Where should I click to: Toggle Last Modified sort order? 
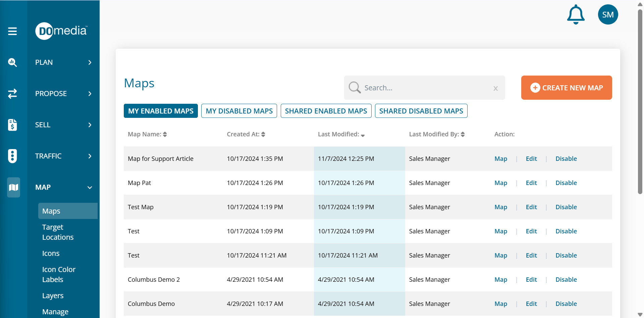tap(363, 135)
